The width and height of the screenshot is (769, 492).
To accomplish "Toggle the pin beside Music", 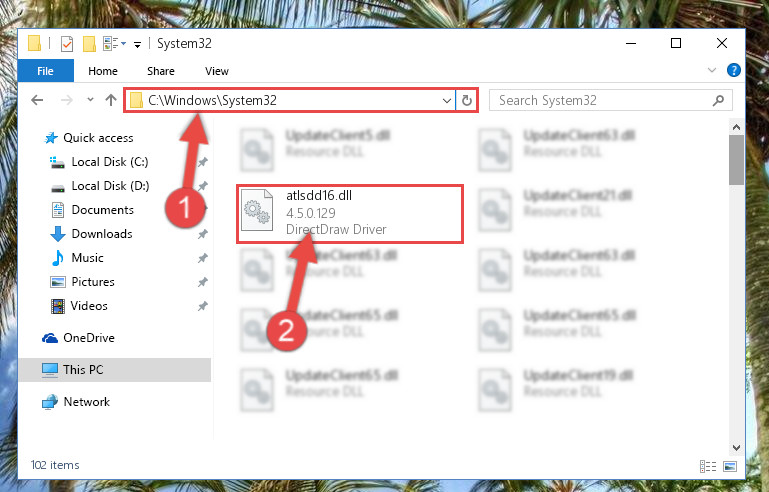I will 202,258.
